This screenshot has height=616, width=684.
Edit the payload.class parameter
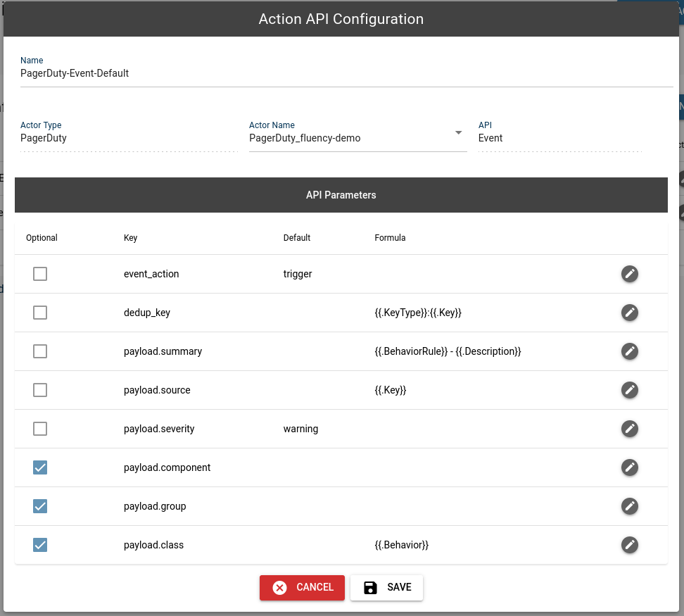click(x=630, y=545)
